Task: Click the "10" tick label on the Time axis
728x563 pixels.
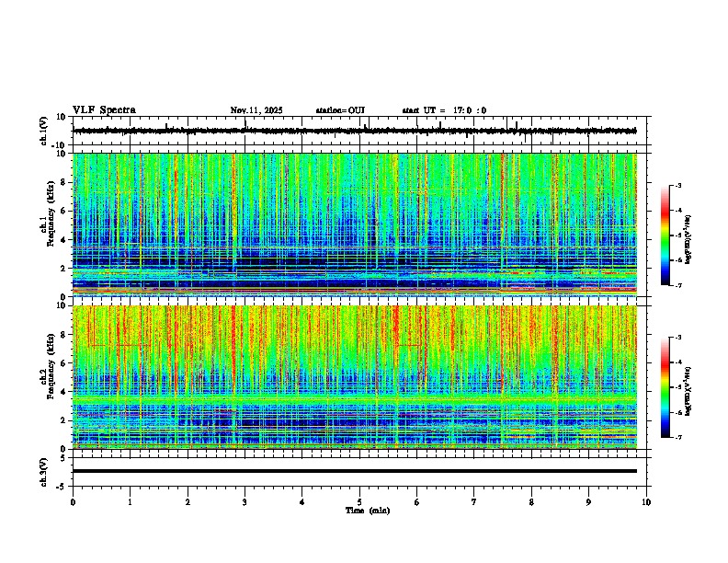Action: pos(646,502)
